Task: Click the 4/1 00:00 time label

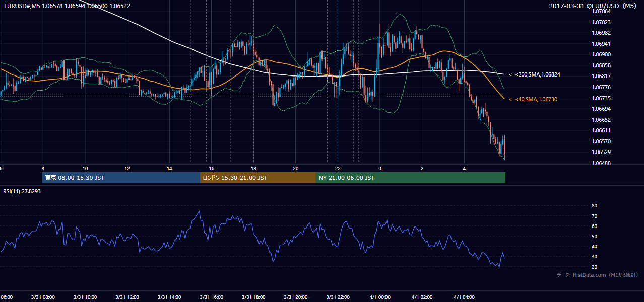Action: pyautogui.click(x=380, y=297)
